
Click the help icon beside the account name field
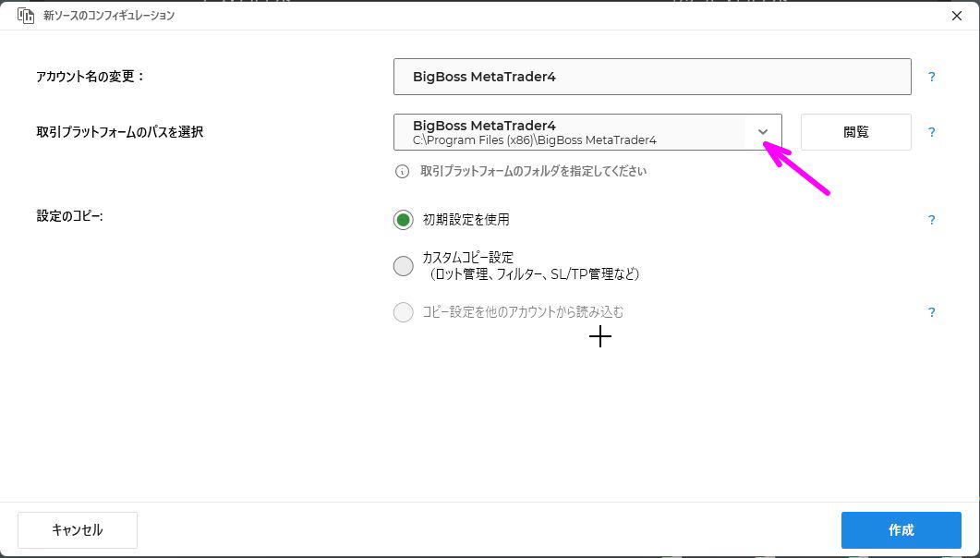pos(931,78)
